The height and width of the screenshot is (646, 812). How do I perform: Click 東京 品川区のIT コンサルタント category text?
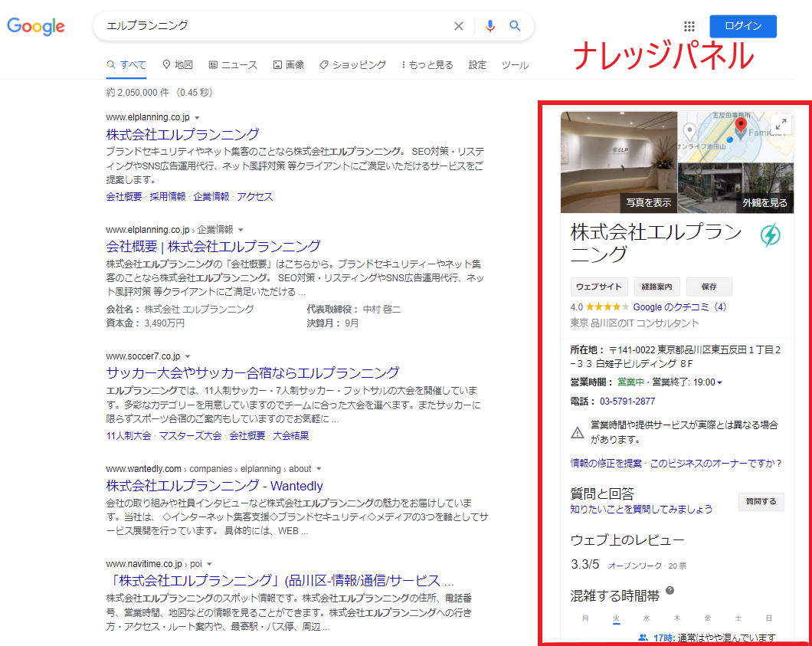tap(634, 323)
